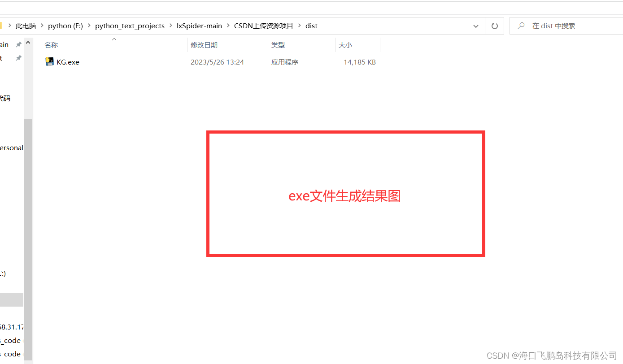The height and width of the screenshot is (364, 623).
Task: Navigate to the dist breadcrumb item
Action: pos(311,26)
